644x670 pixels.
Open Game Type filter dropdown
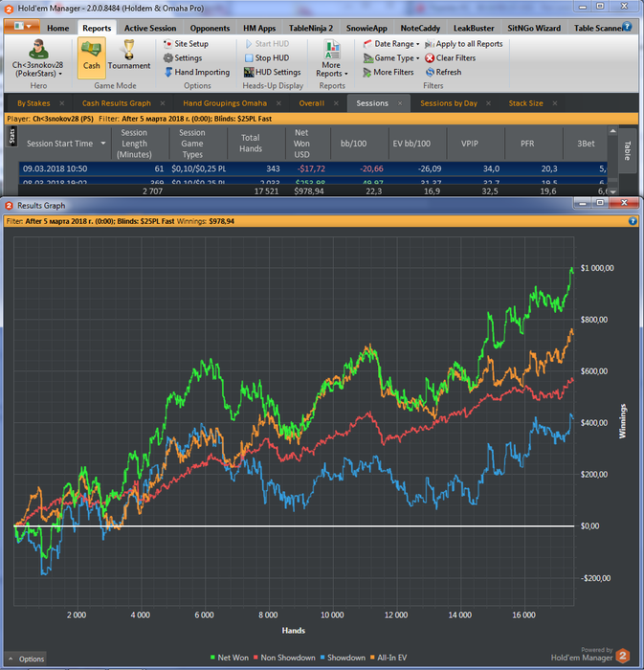click(x=391, y=57)
